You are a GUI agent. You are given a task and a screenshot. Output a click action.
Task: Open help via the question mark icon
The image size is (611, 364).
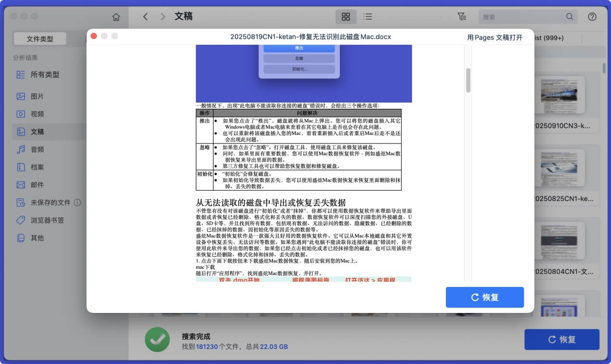pyautogui.click(x=592, y=16)
